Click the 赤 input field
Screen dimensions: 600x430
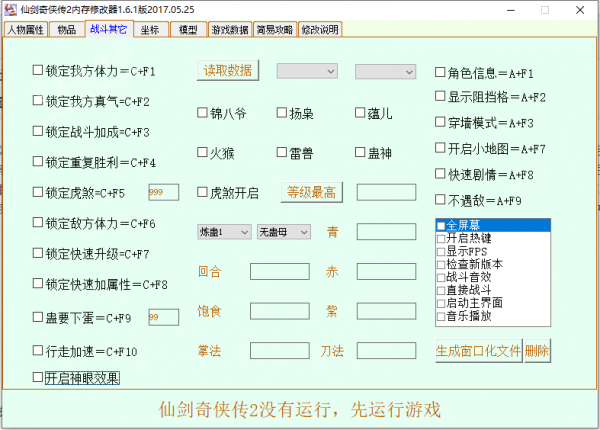(386, 272)
